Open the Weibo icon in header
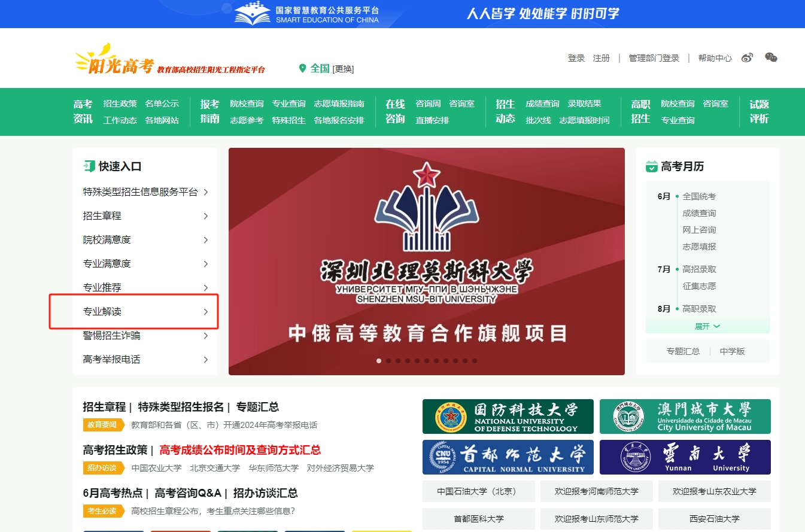Screen dimensions: 805x532 pyautogui.click(x=747, y=58)
